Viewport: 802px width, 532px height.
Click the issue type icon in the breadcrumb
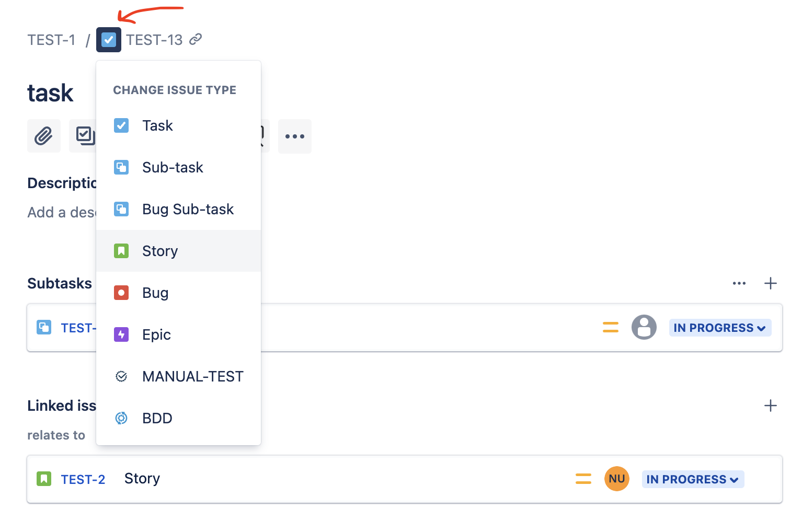point(108,39)
